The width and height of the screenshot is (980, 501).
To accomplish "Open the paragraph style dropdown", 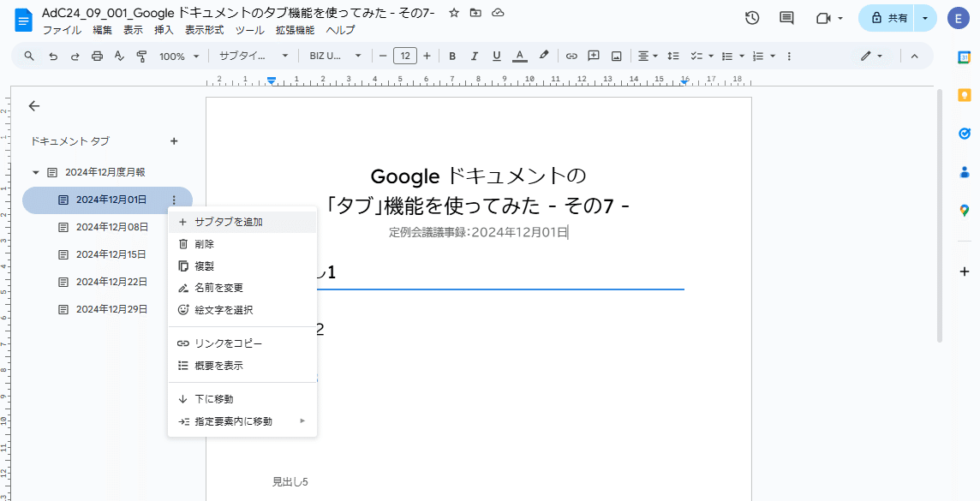I will (253, 57).
